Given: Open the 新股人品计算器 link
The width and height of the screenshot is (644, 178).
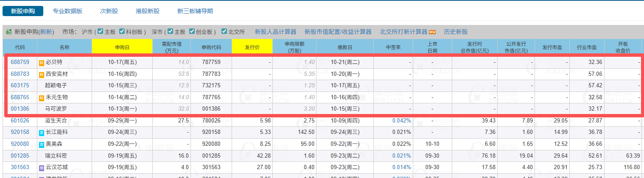Looking at the screenshot, I should tap(275, 32).
